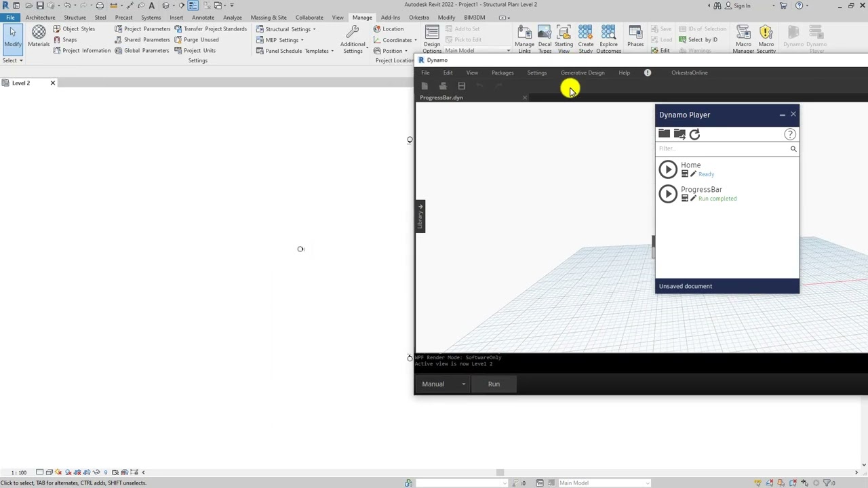This screenshot has width=868, height=488.
Task: Open the Autodesk App Store cart icon
Action: [x=783, y=5]
